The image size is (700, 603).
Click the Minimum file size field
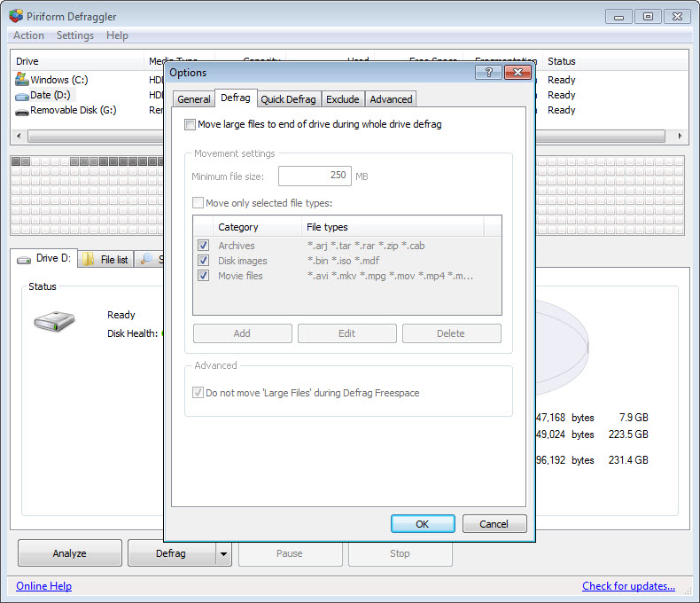(x=315, y=176)
